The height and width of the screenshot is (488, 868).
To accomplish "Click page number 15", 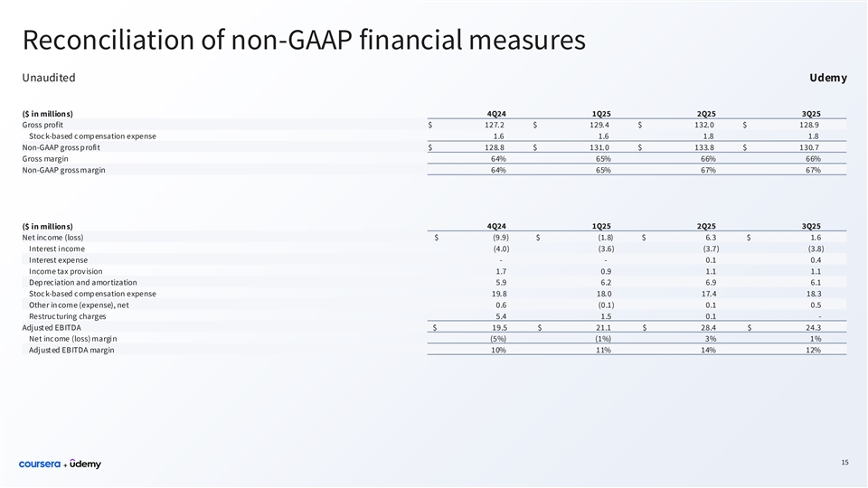I will pyautogui.click(x=844, y=464).
